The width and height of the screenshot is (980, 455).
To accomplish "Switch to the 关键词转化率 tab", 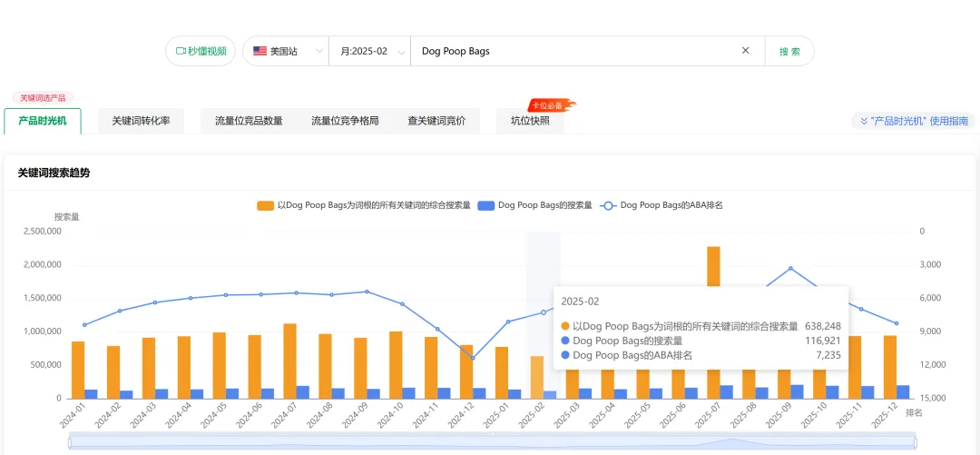I will point(141,121).
